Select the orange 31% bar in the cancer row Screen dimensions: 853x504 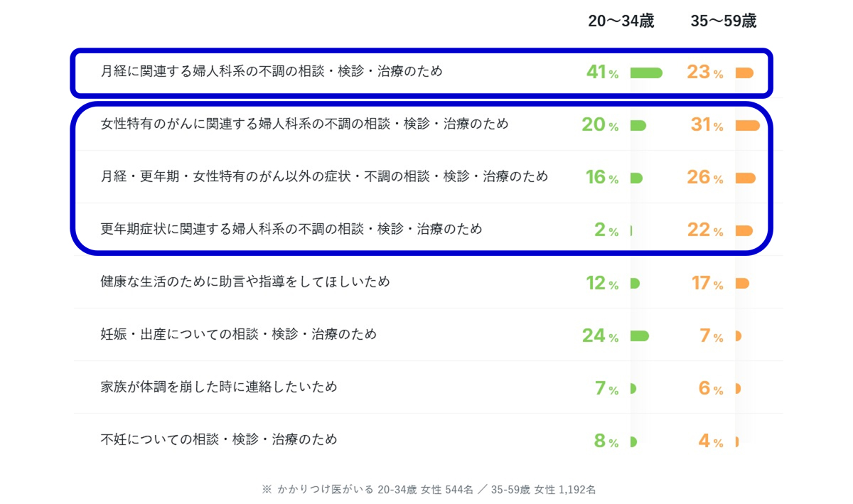click(748, 126)
